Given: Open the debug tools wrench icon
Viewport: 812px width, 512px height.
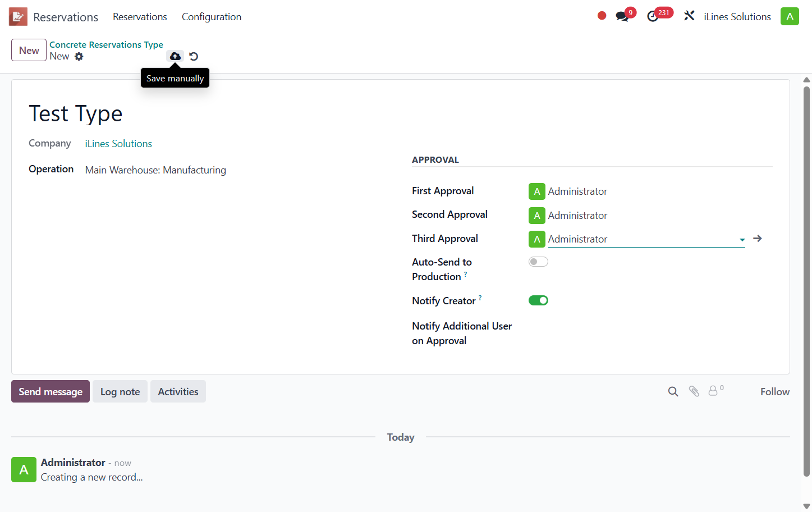Looking at the screenshot, I should 689,16.
